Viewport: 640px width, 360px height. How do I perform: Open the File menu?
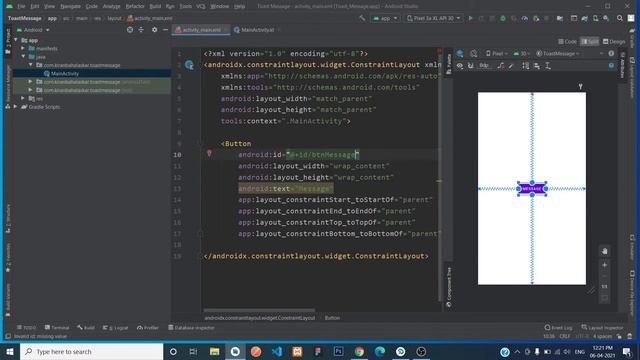[21, 6]
